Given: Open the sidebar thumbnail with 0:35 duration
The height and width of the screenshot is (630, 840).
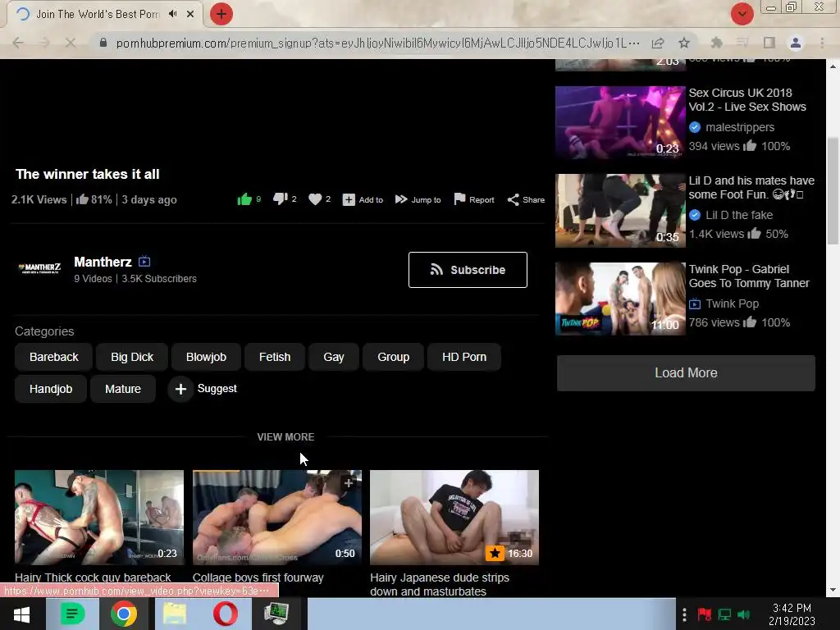Looking at the screenshot, I should pyautogui.click(x=620, y=211).
